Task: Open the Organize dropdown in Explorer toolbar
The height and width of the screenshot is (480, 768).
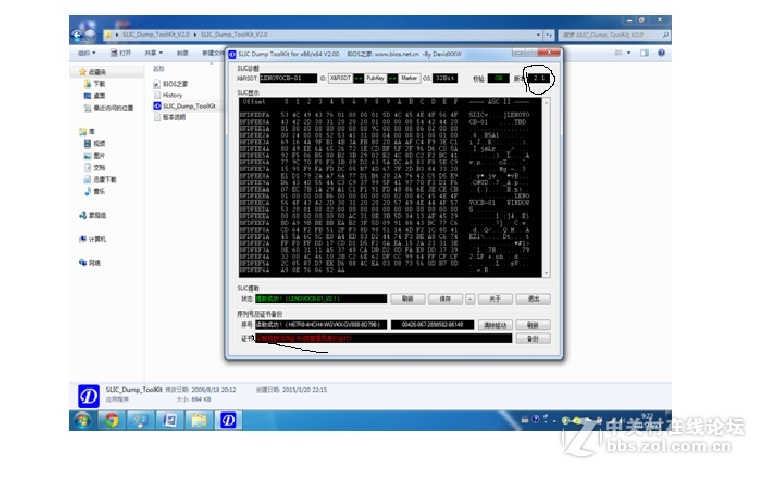Action: 86,52
